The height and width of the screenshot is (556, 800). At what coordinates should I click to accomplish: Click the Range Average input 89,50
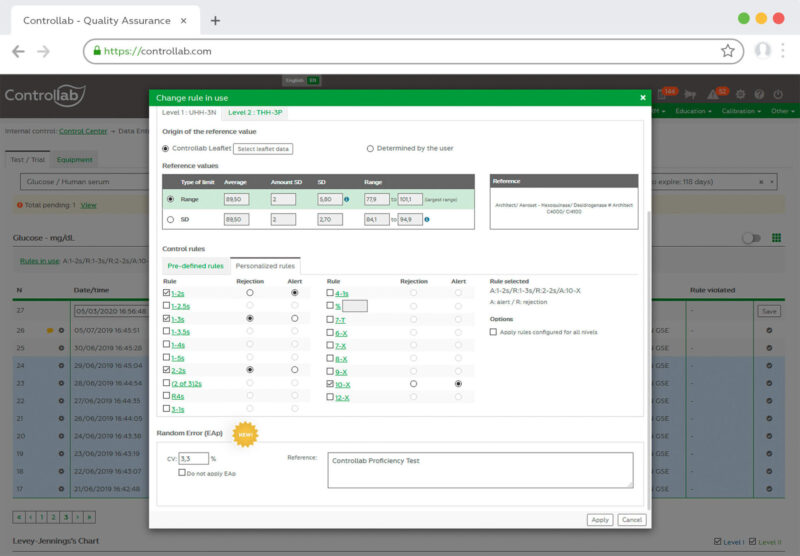point(236,199)
